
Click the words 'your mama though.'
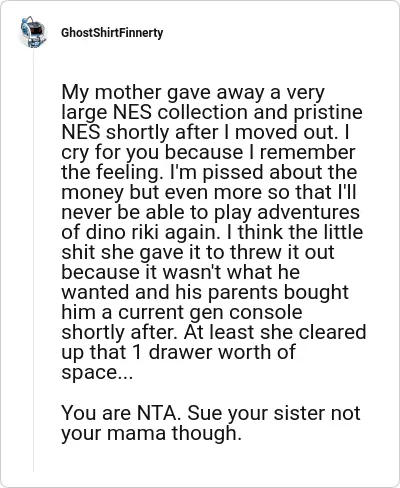151,433
